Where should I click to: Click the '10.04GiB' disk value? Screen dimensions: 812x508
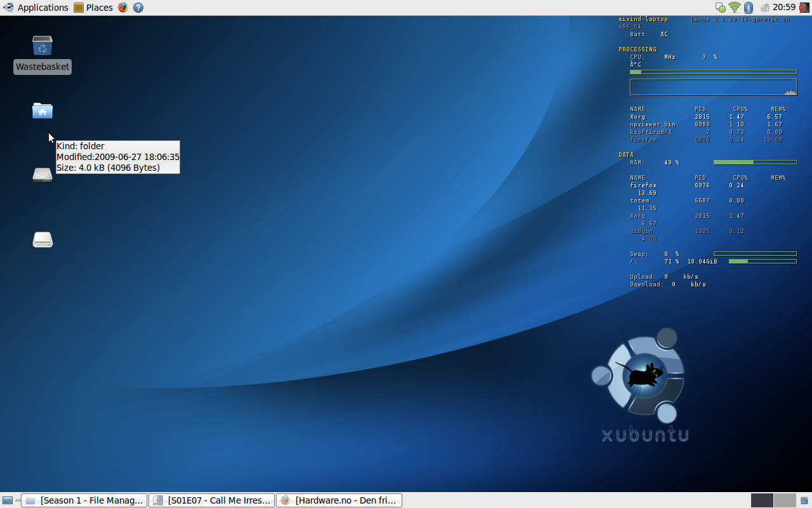[x=702, y=262]
